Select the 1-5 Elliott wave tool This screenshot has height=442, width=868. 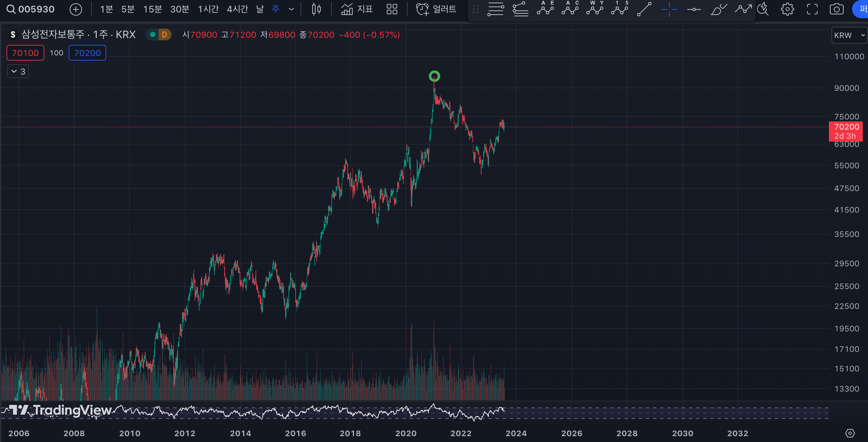[x=620, y=8]
